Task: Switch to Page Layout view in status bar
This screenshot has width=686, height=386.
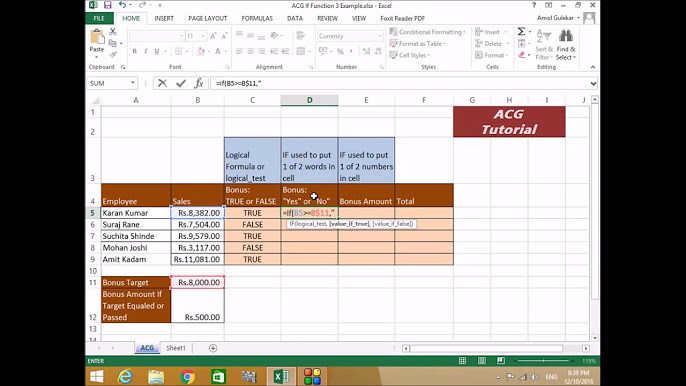Action: tap(482, 361)
